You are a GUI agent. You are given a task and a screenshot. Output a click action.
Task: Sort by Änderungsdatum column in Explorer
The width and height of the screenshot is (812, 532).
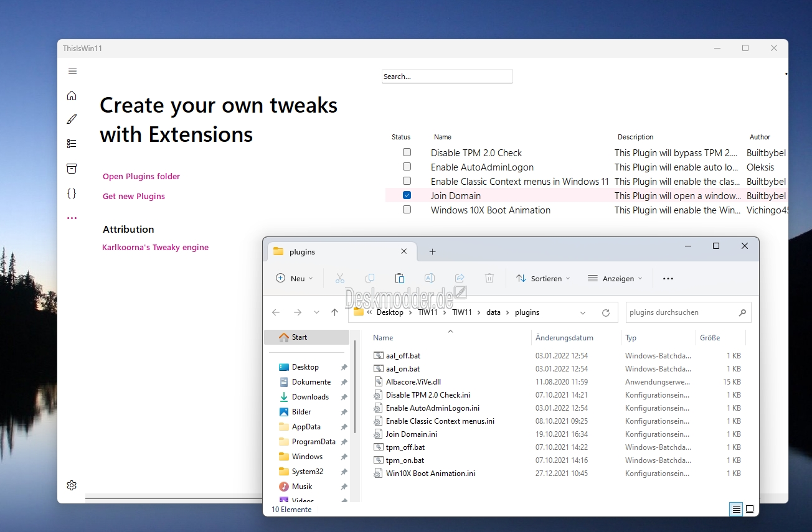tap(564, 338)
